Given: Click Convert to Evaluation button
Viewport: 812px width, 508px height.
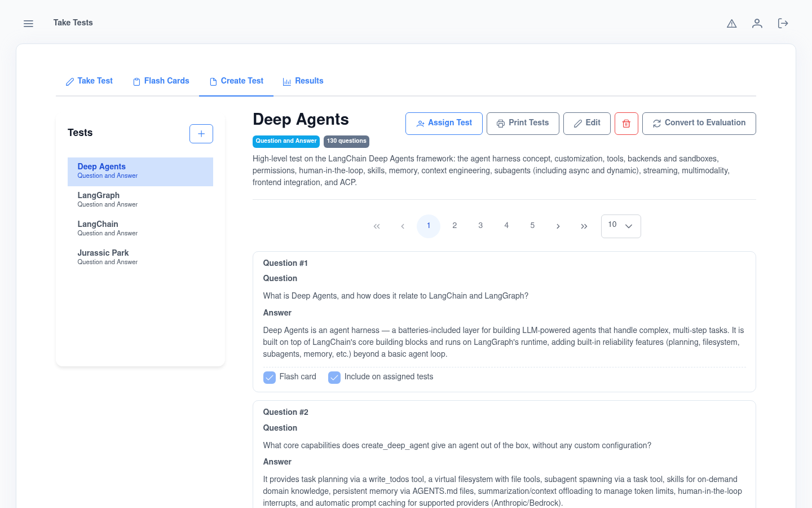Looking at the screenshot, I should [x=699, y=124].
